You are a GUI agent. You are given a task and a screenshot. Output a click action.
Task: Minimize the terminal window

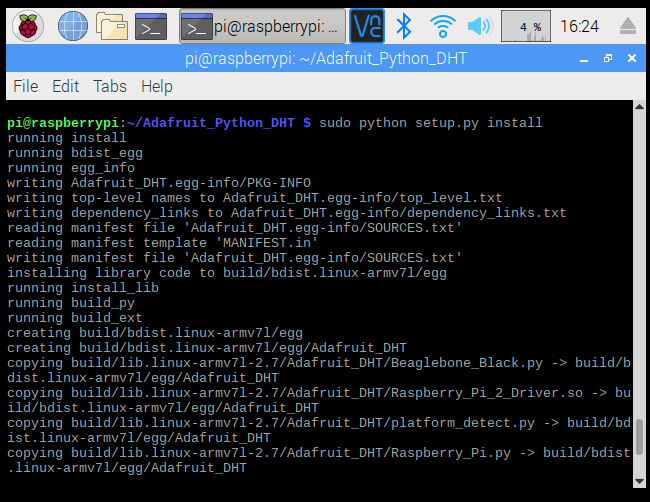pos(584,59)
